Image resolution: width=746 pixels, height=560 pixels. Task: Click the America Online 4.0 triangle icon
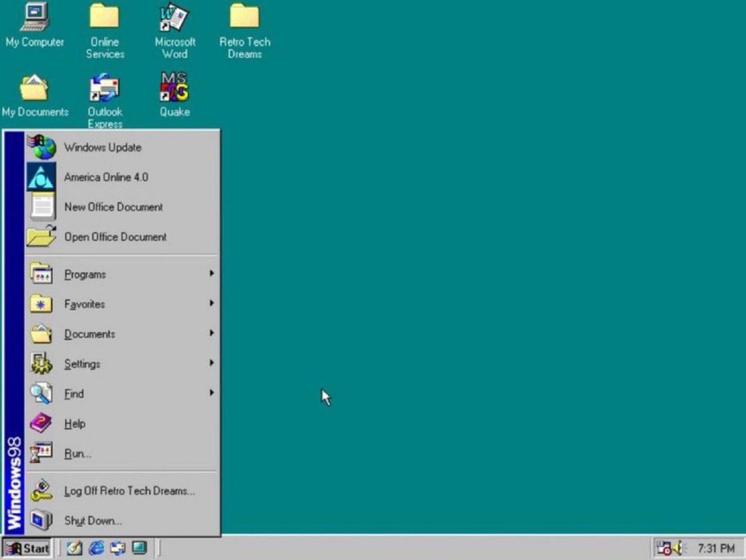pos(42,177)
